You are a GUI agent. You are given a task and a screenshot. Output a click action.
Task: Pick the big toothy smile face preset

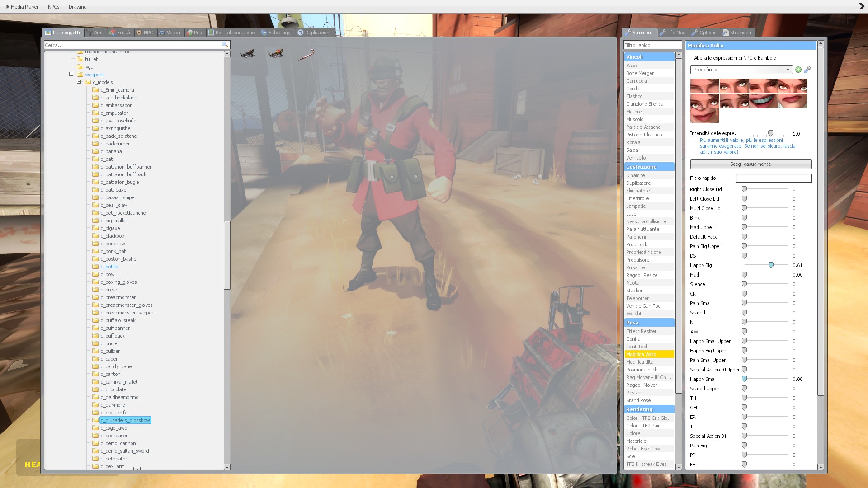click(764, 101)
